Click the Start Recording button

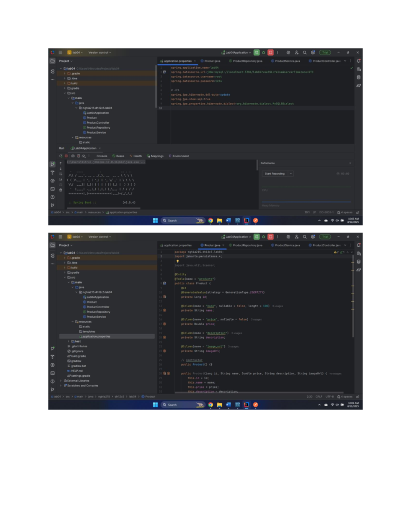[275, 174]
